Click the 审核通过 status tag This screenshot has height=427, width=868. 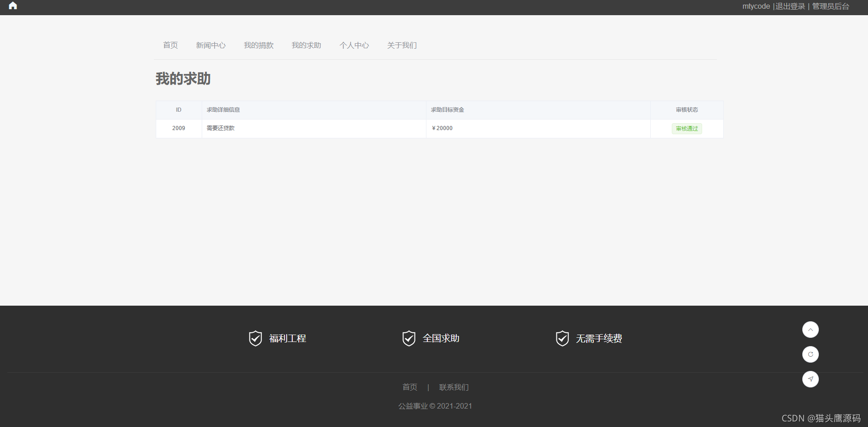687,129
